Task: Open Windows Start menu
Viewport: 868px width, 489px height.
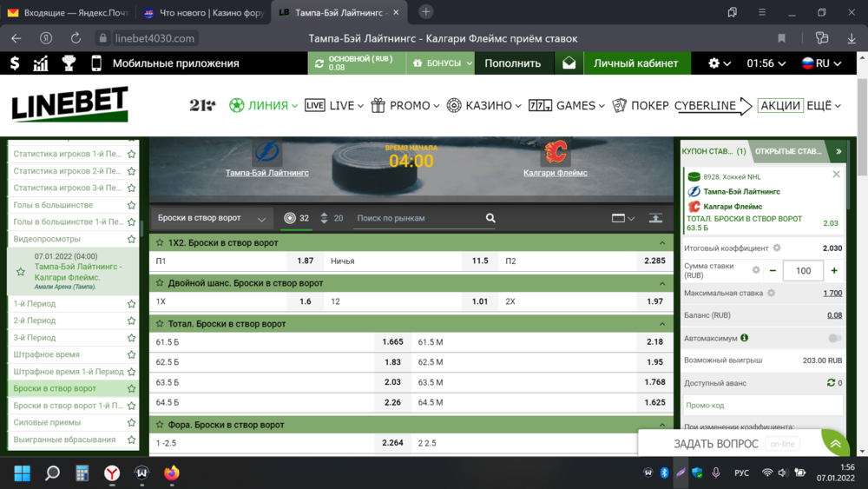Action: pos(23,473)
